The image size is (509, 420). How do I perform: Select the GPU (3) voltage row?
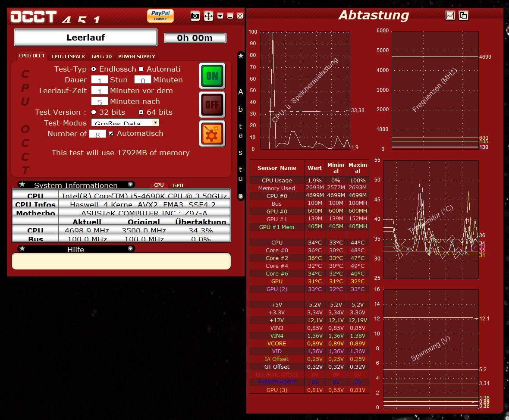309,390
